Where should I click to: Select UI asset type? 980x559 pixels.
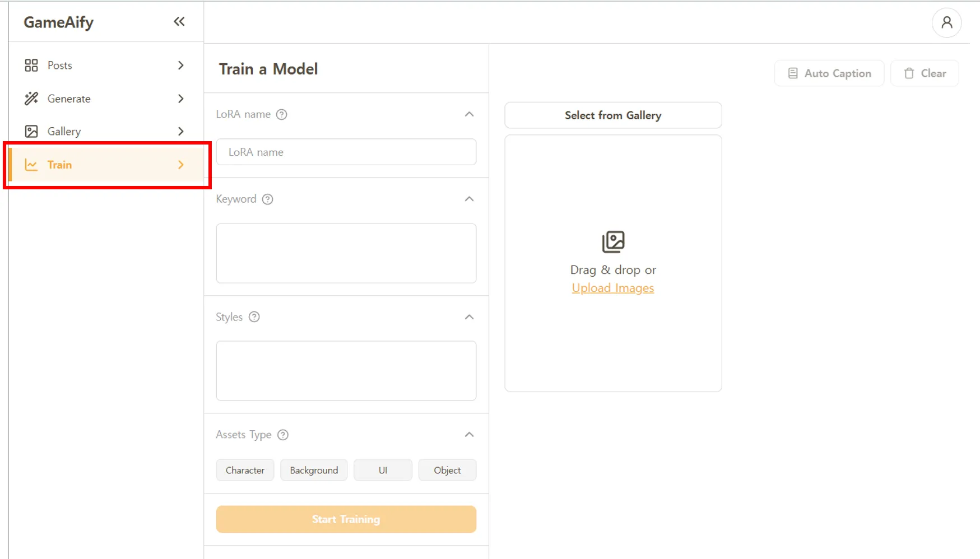tap(383, 470)
